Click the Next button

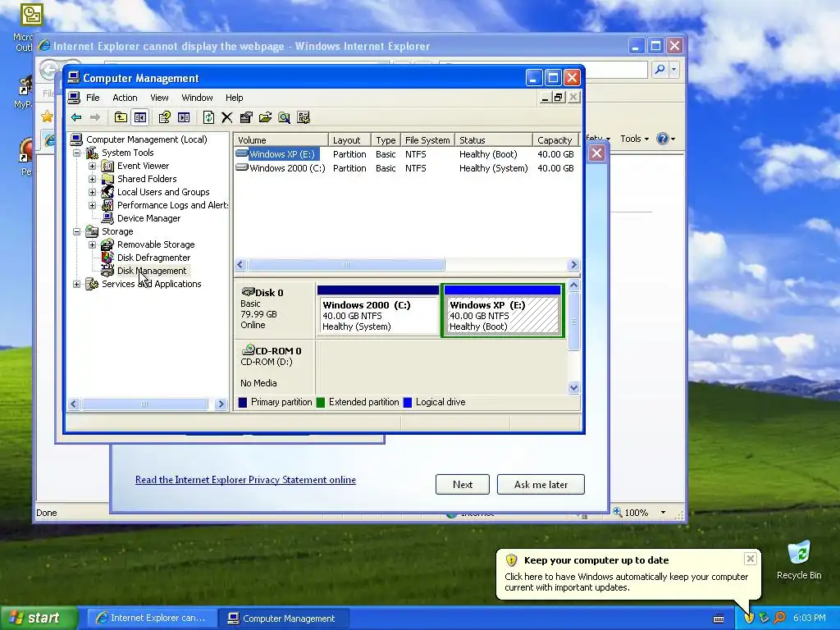(463, 484)
